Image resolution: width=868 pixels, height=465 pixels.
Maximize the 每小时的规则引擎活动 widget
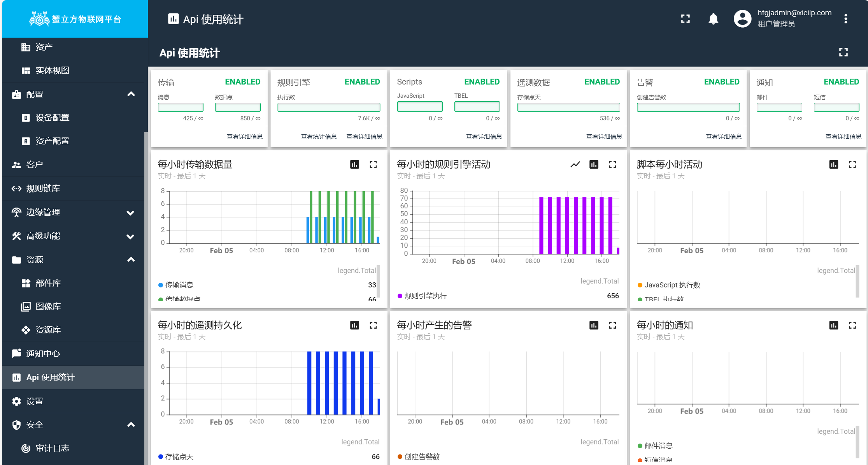612,165
